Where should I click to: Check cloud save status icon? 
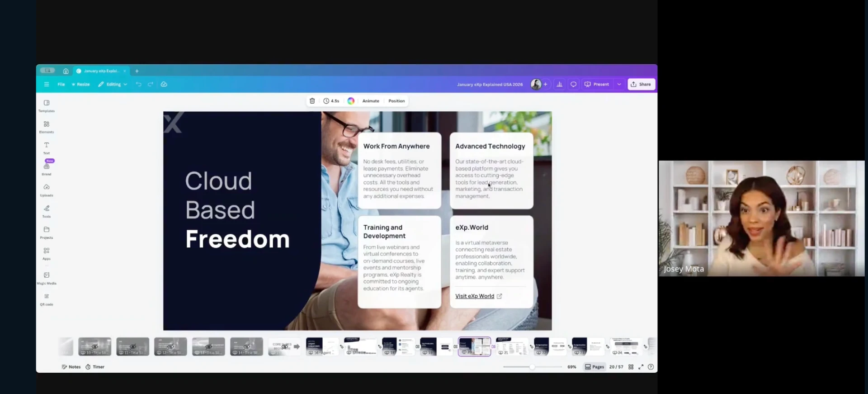point(164,84)
